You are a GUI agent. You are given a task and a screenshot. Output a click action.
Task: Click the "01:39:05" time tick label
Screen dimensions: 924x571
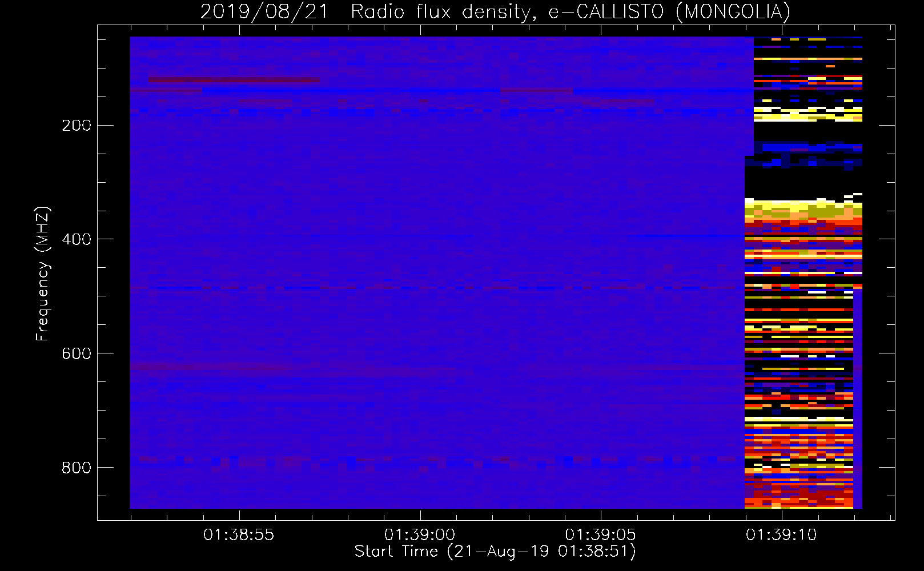click(x=600, y=534)
